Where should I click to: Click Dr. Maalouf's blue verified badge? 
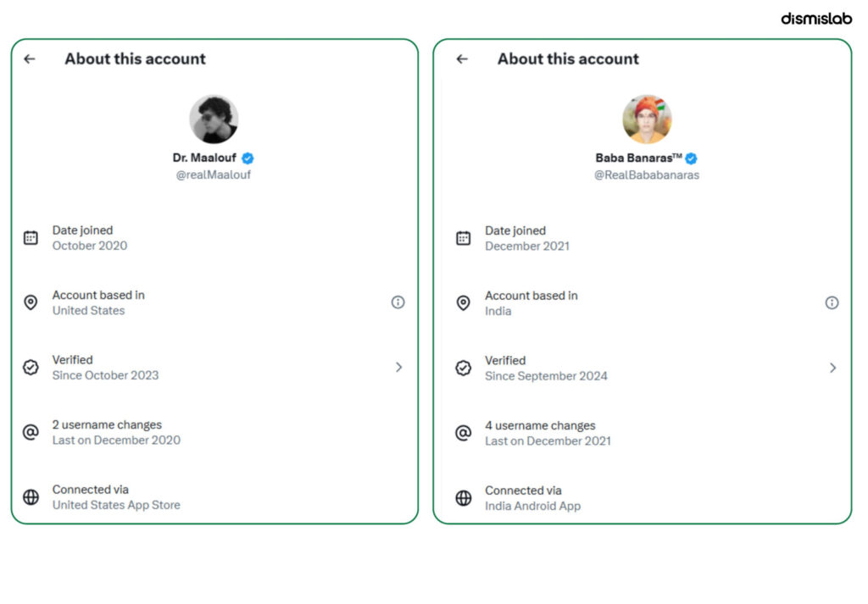[x=248, y=158]
